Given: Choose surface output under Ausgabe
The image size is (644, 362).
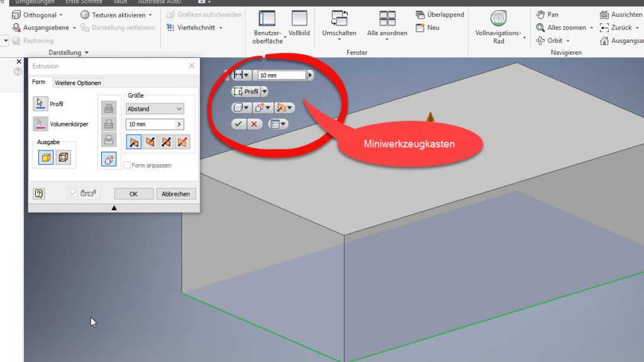Looking at the screenshot, I should click(x=64, y=158).
